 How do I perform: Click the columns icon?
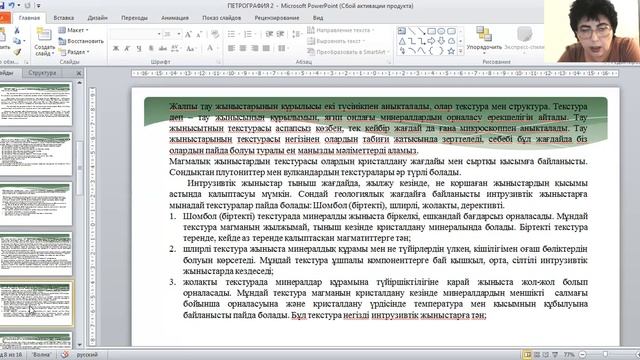pos(282,48)
